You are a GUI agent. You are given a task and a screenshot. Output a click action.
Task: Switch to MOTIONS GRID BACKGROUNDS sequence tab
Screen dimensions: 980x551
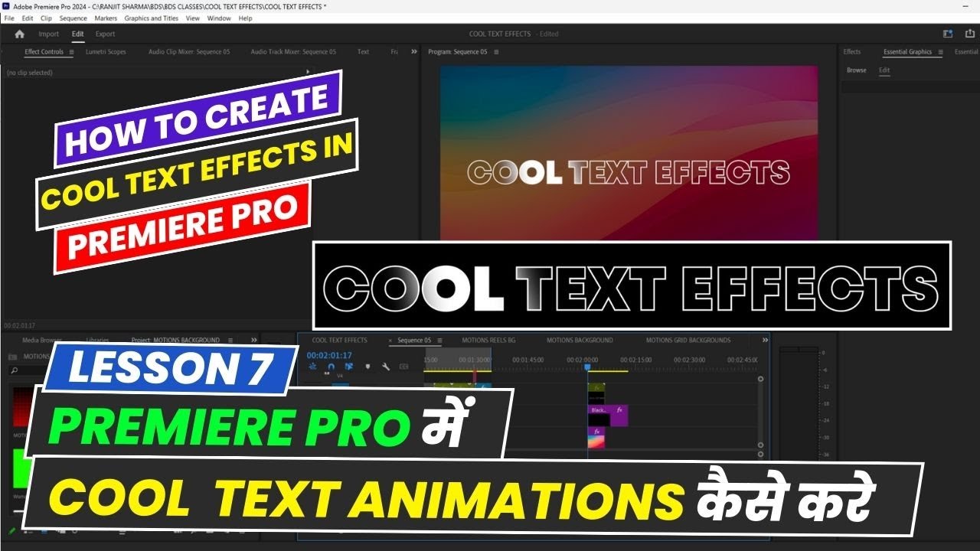tap(688, 341)
